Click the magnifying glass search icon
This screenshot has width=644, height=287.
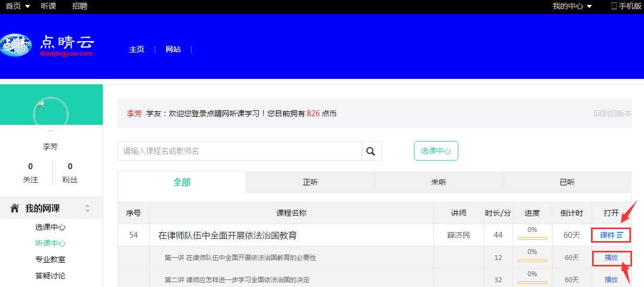tap(371, 151)
